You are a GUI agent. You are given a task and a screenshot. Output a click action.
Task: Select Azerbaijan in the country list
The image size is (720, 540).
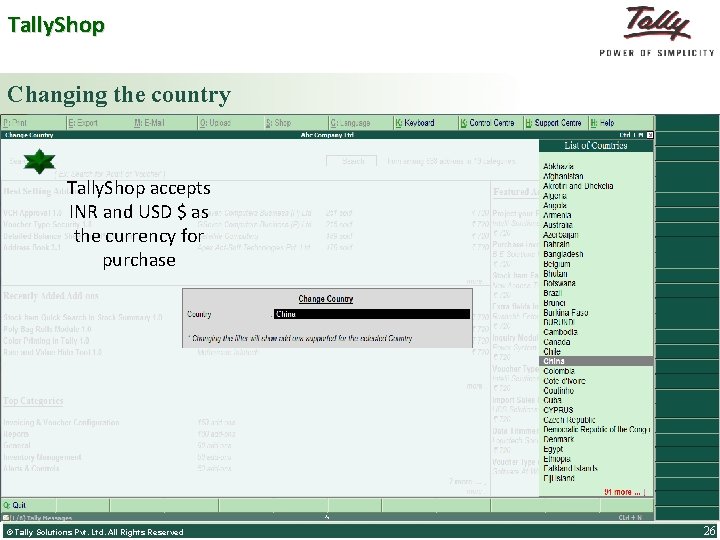tap(561, 235)
